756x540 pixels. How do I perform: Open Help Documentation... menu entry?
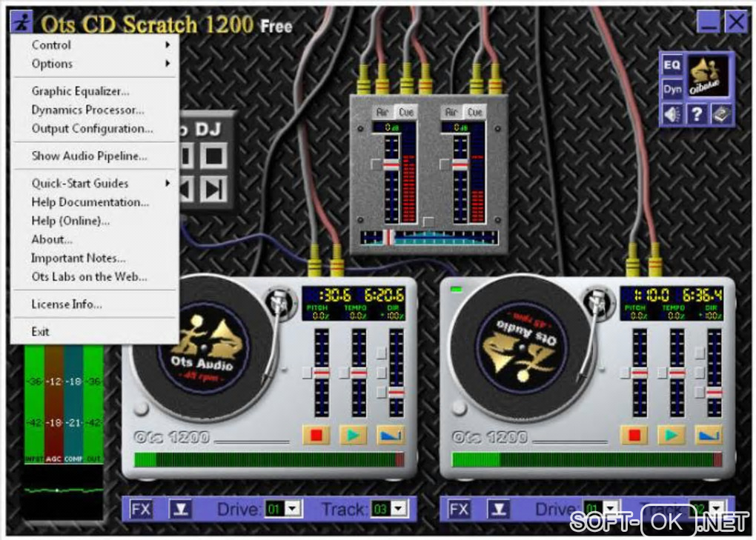coord(95,201)
